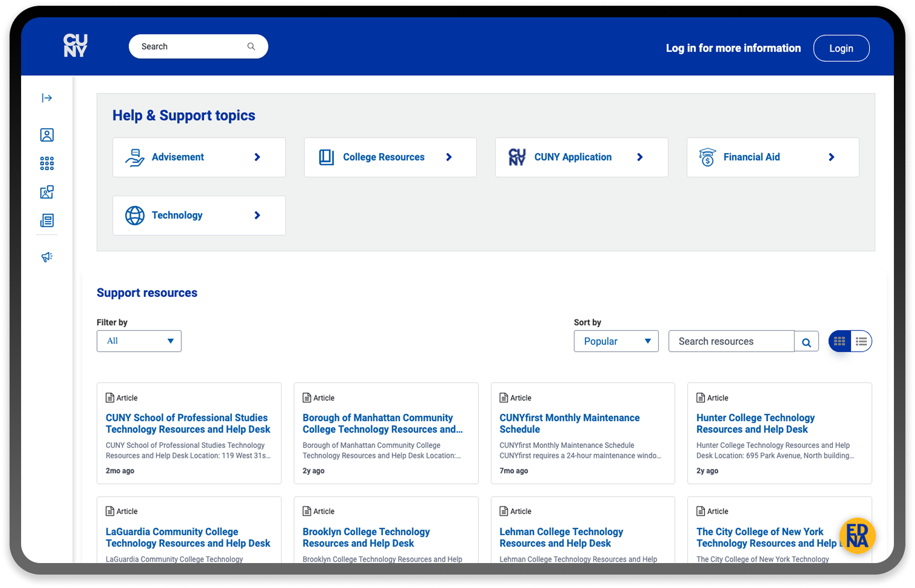Screen dimensions: 915x588
Task: Click the search resources magnifier button
Action: pyautogui.click(x=806, y=341)
